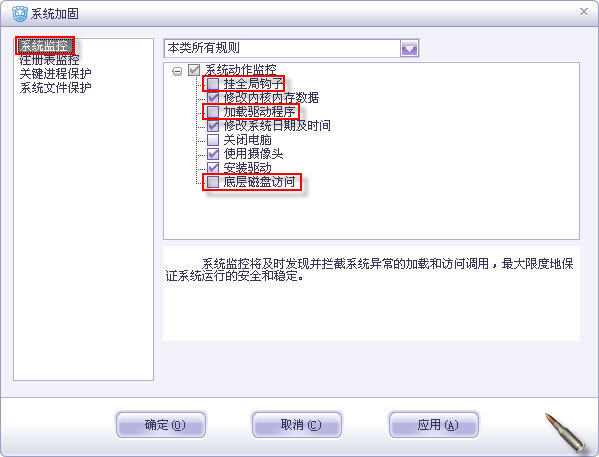This screenshot has height=457, width=599.
Task: Close the 系统加固 dialog
Action: pyautogui.click(x=583, y=12)
